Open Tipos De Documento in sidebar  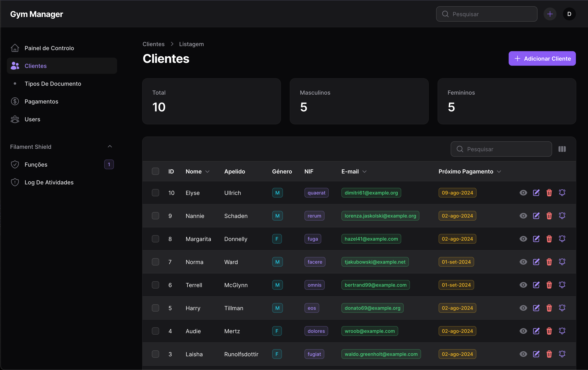62,84
